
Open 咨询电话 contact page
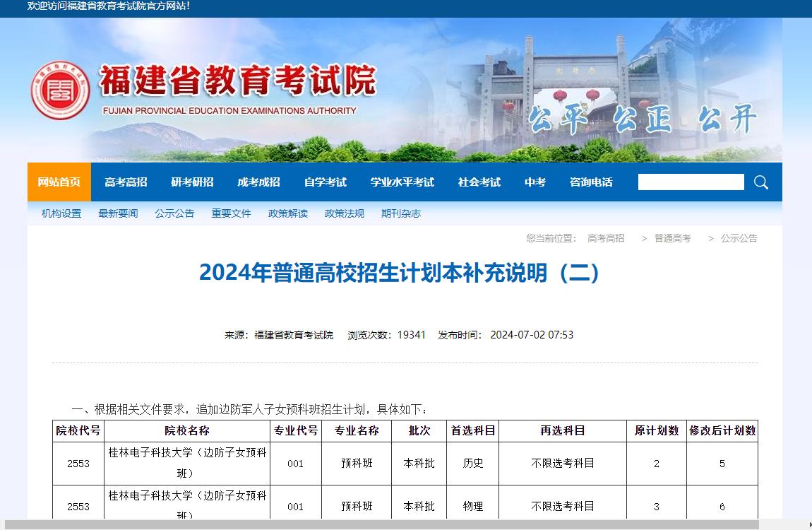[x=591, y=182]
